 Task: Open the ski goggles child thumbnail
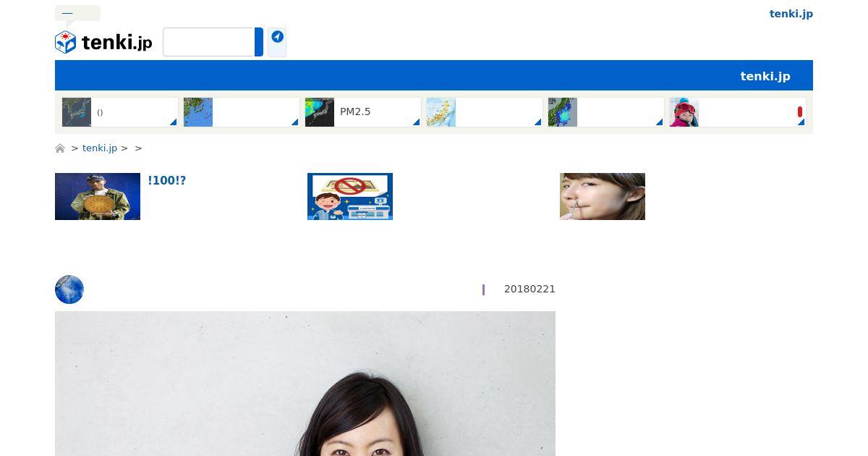(684, 112)
